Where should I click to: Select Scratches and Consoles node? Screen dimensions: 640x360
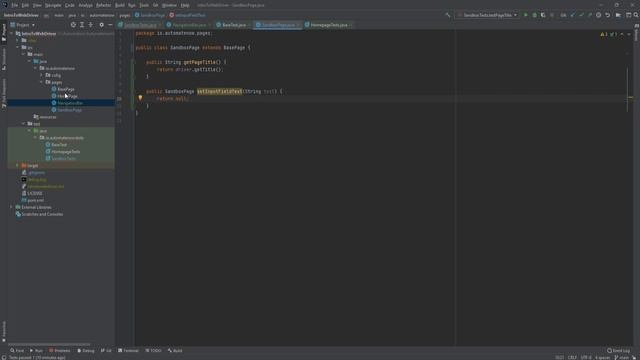tap(42, 214)
